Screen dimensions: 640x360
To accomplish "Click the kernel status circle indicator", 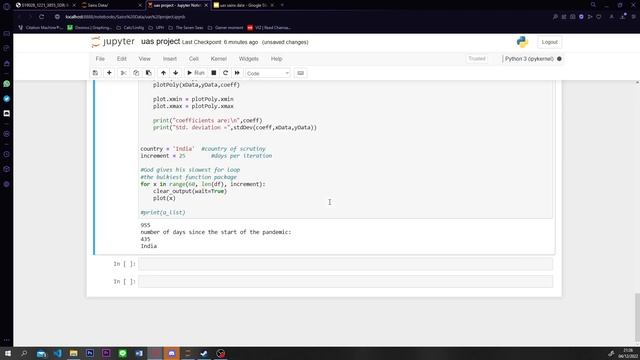I will click(x=559, y=59).
